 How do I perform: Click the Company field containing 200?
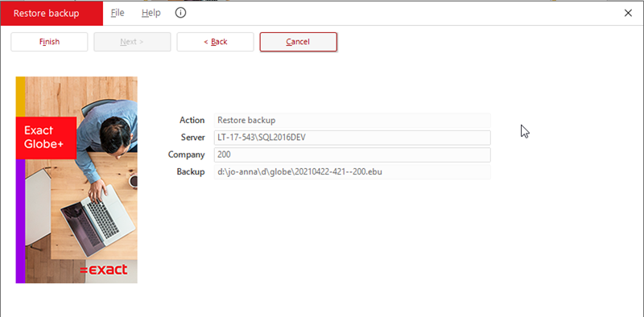tap(353, 154)
